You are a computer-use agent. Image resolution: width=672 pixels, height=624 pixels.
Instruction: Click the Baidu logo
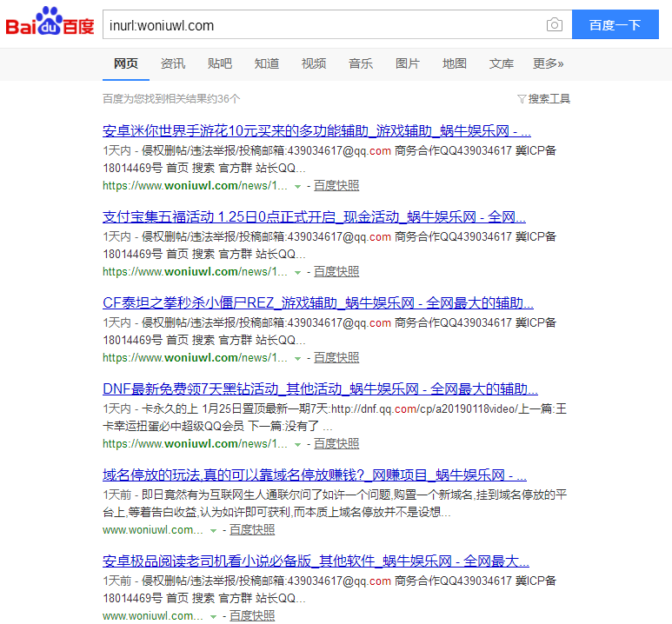(x=50, y=22)
